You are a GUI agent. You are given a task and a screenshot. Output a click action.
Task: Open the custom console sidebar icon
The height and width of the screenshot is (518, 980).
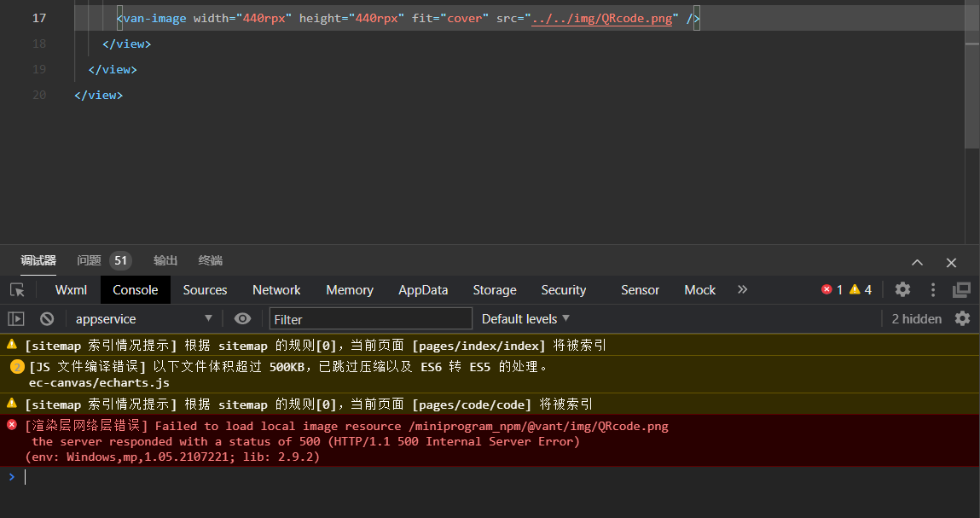pyautogui.click(x=15, y=318)
